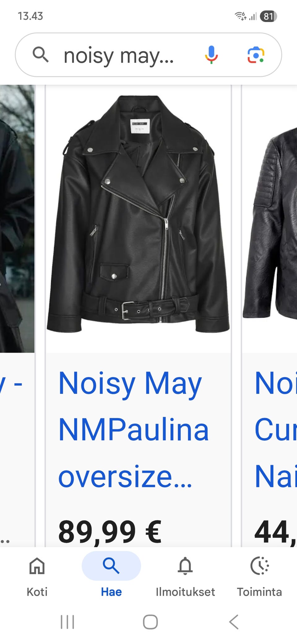Open Ilmoitukset bell icon

pos(185,566)
